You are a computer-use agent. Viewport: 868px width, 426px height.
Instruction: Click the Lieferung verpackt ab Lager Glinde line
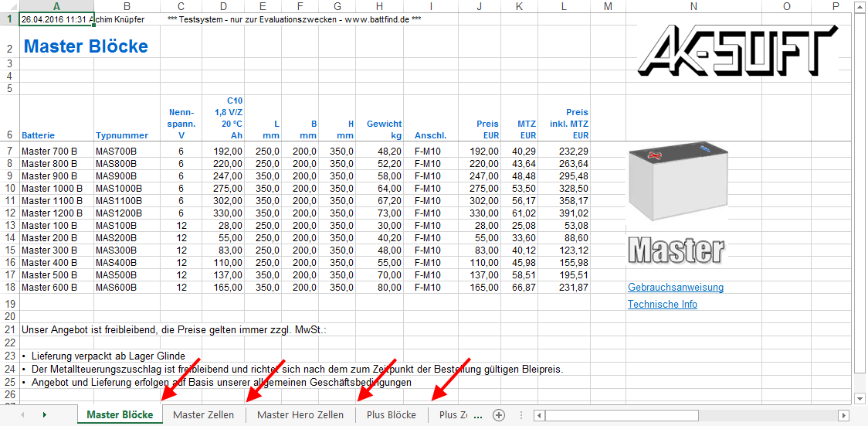point(103,356)
